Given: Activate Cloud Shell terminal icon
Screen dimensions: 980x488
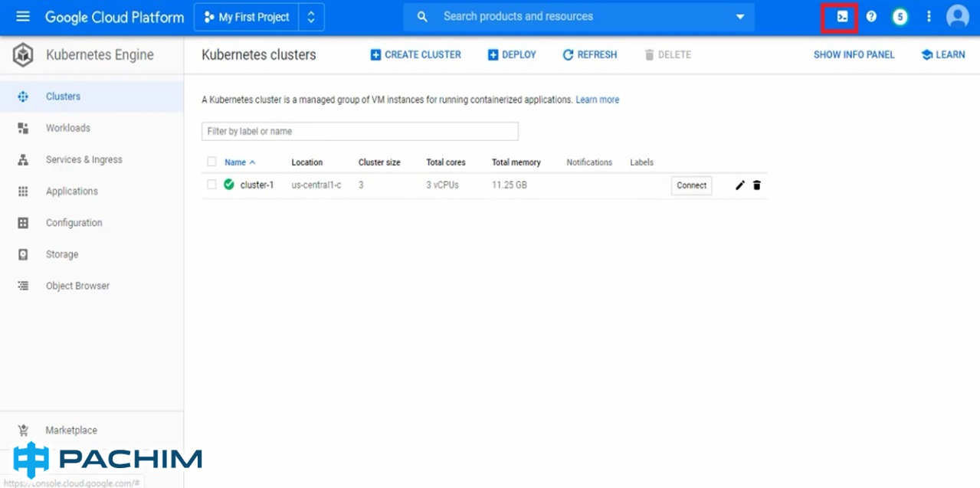Looking at the screenshot, I should click(x=842, y=17).
